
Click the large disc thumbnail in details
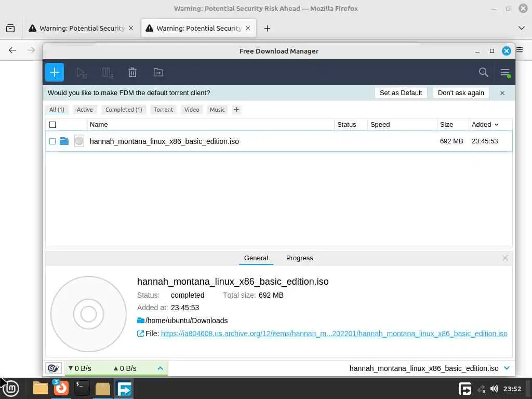[x=88, y=314]
